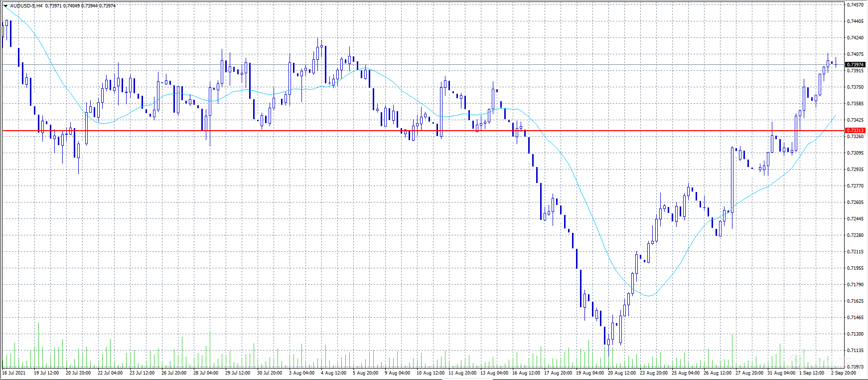Click the 31 Aug 04:00 time label
The height and width of the screenshot is (380, 868).
tap(781, 373)
